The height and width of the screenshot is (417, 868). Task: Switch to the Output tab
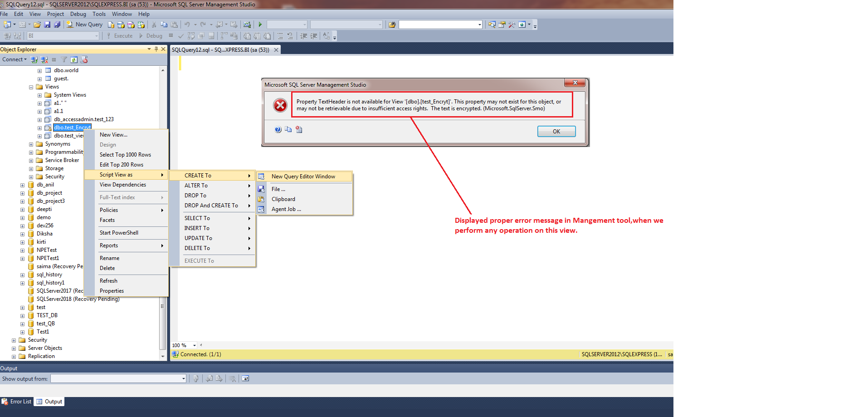click(49, 402)
